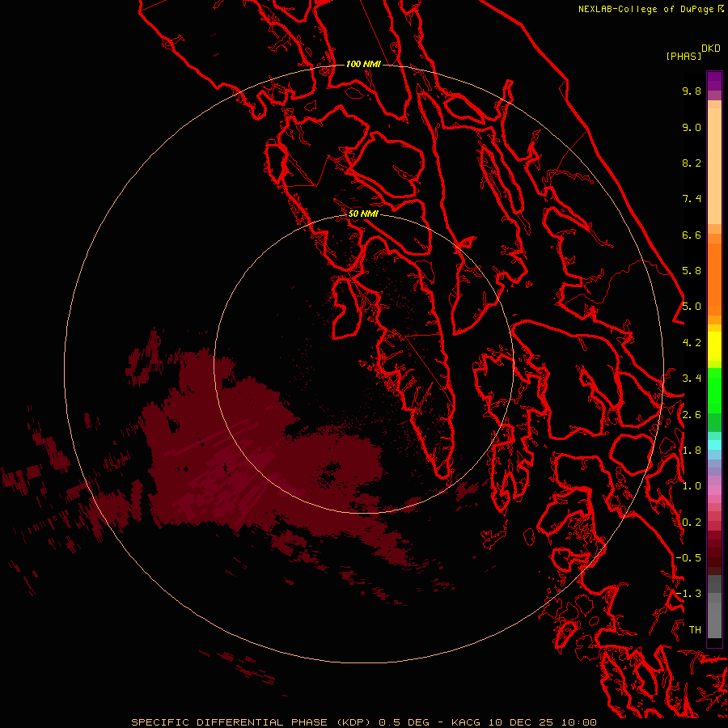Click the 2.6 value on color scale

[x=692, y=415]
